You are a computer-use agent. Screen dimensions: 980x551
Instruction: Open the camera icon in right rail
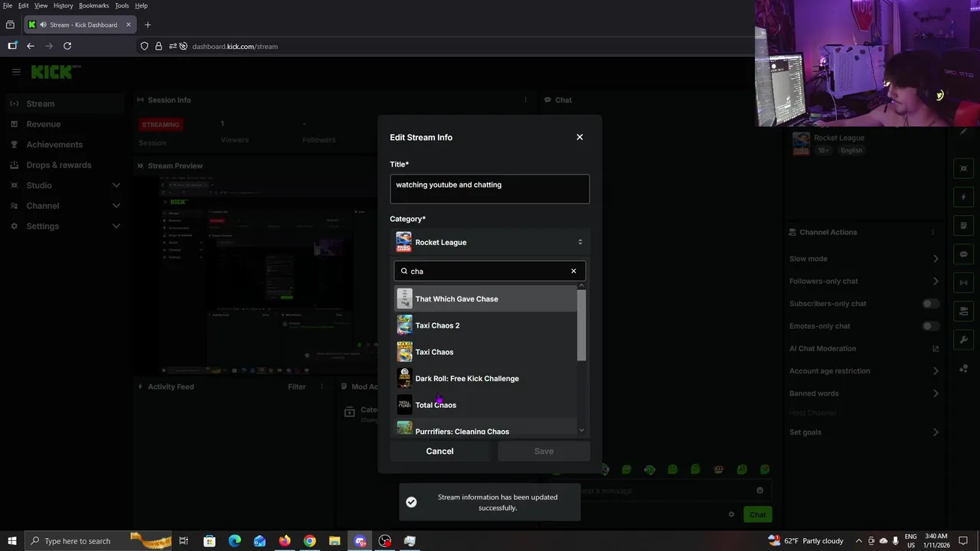coord(964,311)
